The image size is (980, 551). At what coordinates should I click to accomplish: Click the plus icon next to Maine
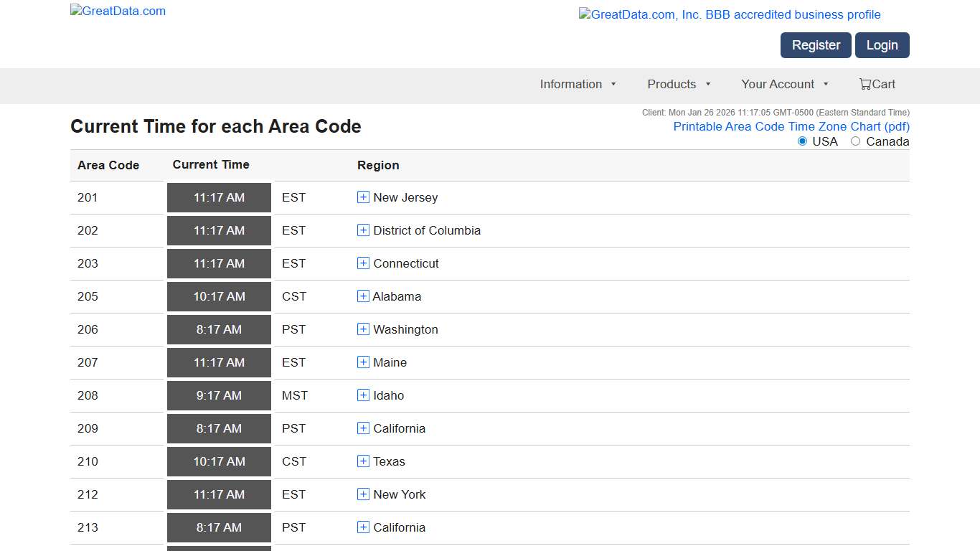(x=362, y=362)
